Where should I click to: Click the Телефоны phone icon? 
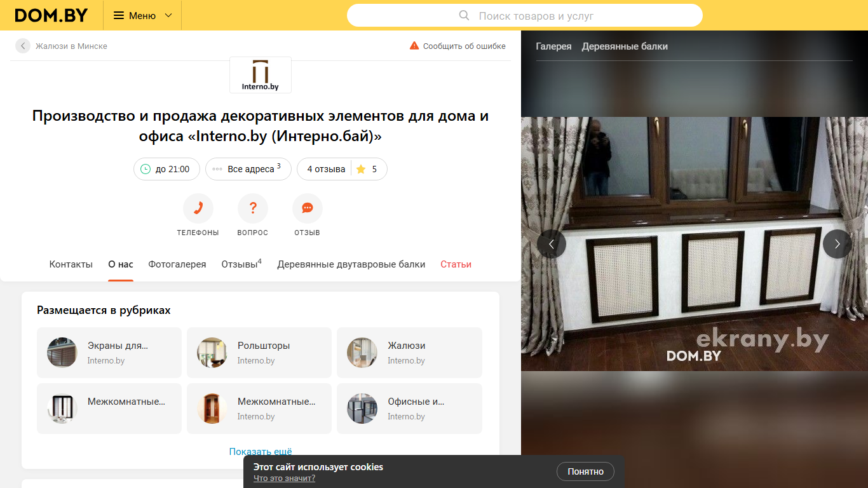click(x=198, y=208)
